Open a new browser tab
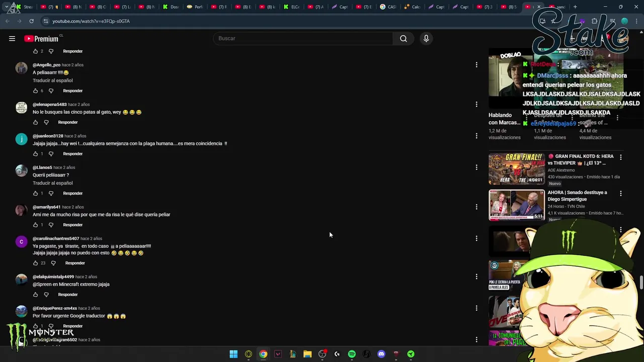Image resolution: width=644 pixels, height=362 pixels. click(x=575, y=7)
